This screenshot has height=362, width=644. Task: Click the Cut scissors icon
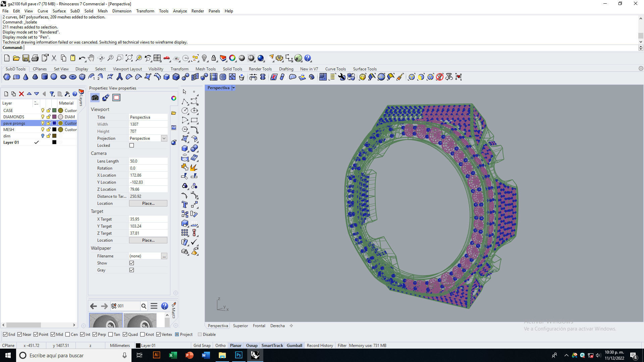tap(54, 58)
